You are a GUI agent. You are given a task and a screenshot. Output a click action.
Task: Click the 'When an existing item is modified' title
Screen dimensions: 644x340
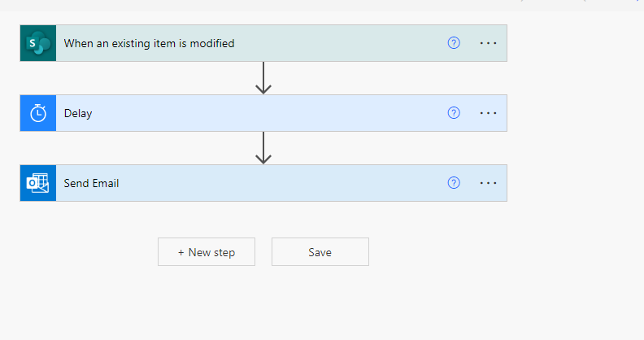coord(149,43)
